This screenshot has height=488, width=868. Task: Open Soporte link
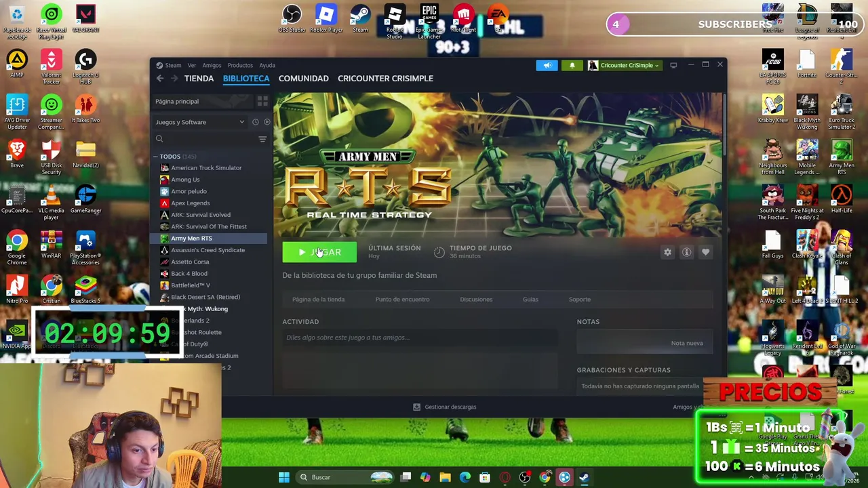click(580, 299)
